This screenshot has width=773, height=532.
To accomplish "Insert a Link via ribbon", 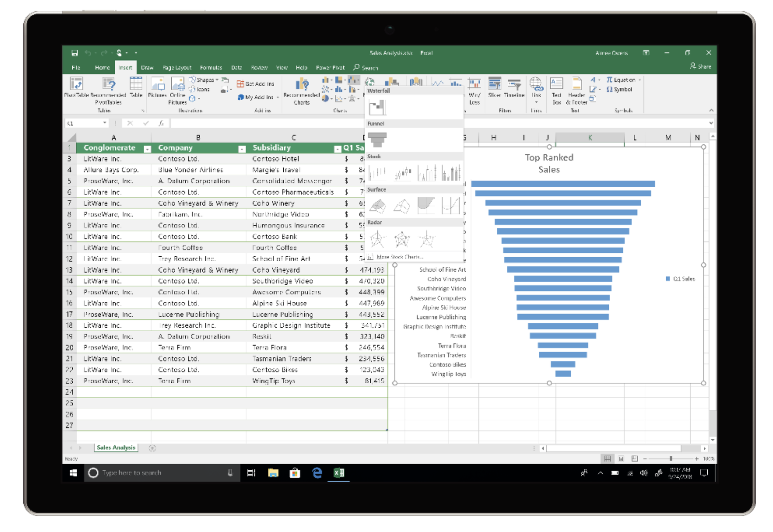I will (536, 90).
